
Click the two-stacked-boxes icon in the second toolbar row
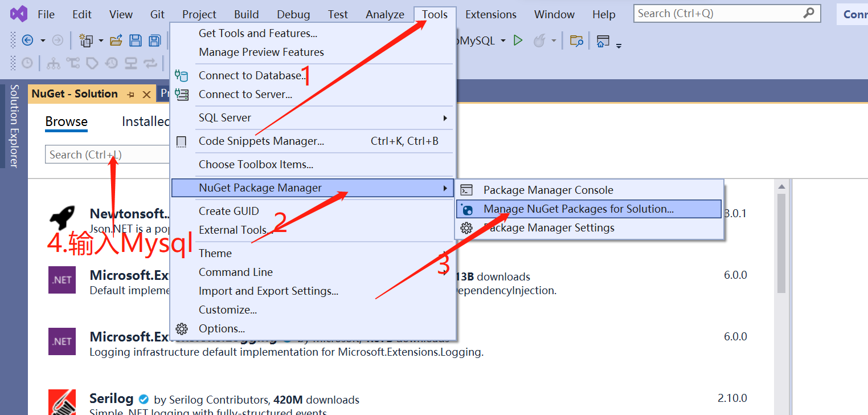[x=131, y=63]
